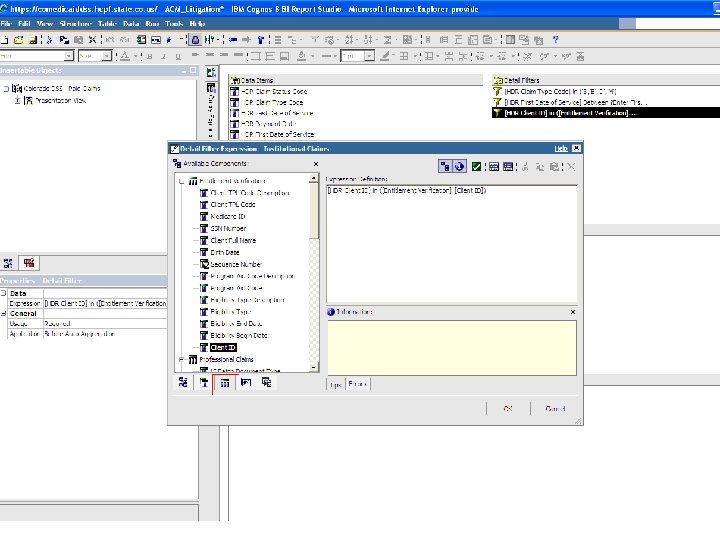This screenshot has height=540, width=720.
Task: Toggle the Lock page objects padlock icon
Action: pos(195,40)
